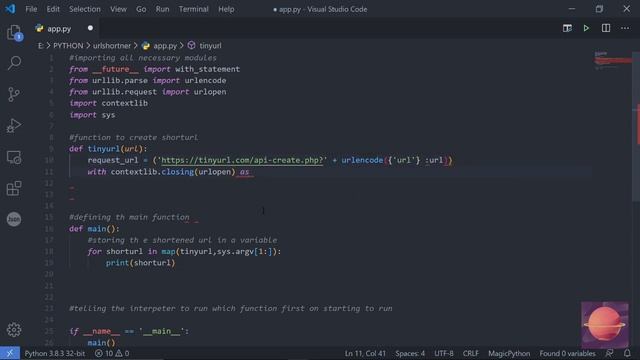The width and height of the screenshot is (640, 360).
Task: Open editor More Actions ellipsis
Action: point(625,28)
